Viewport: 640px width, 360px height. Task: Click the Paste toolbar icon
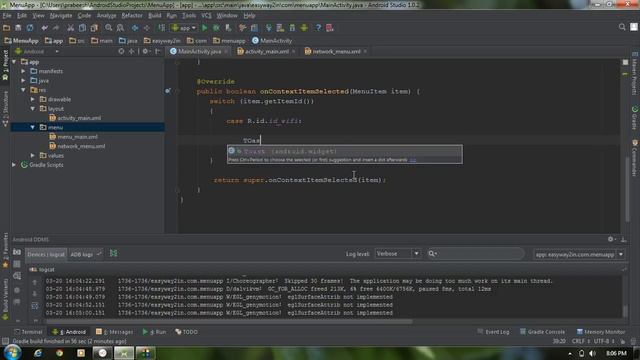pyautogui.click(x=94, y=28)
